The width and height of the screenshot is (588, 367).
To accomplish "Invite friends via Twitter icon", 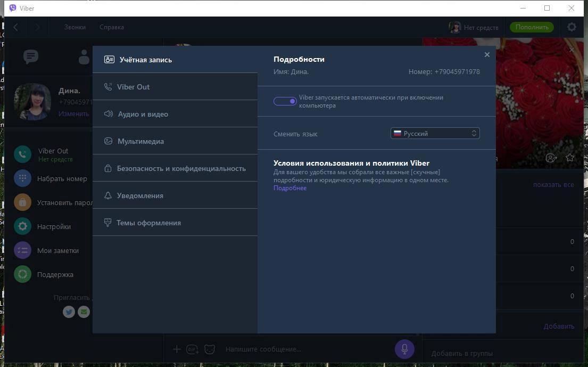I will (69, 312).
